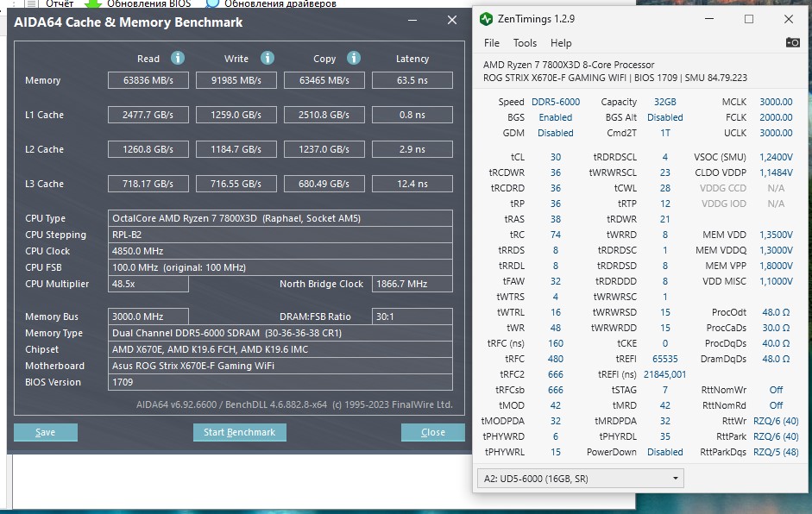812x514 pixels.
Task: Minimize the AIDA64 benchmark window
Action: click(412, 20)
